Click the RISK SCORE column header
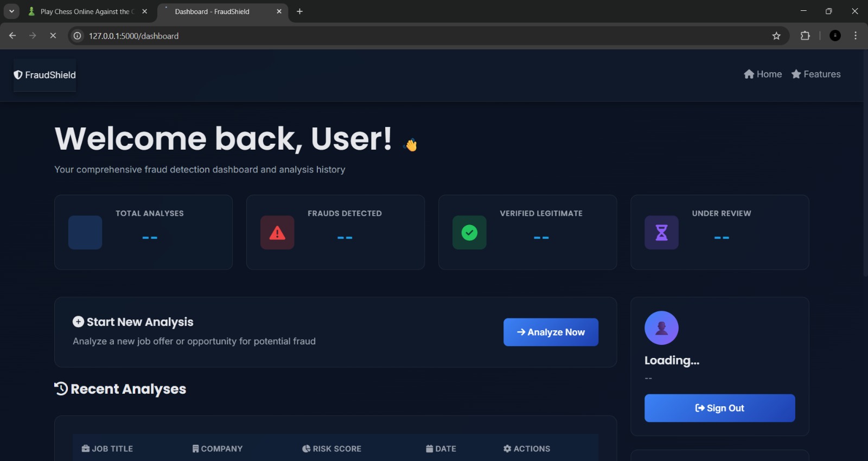The width and height of the screenshot is (868, 461). click(x=331, y=449)
